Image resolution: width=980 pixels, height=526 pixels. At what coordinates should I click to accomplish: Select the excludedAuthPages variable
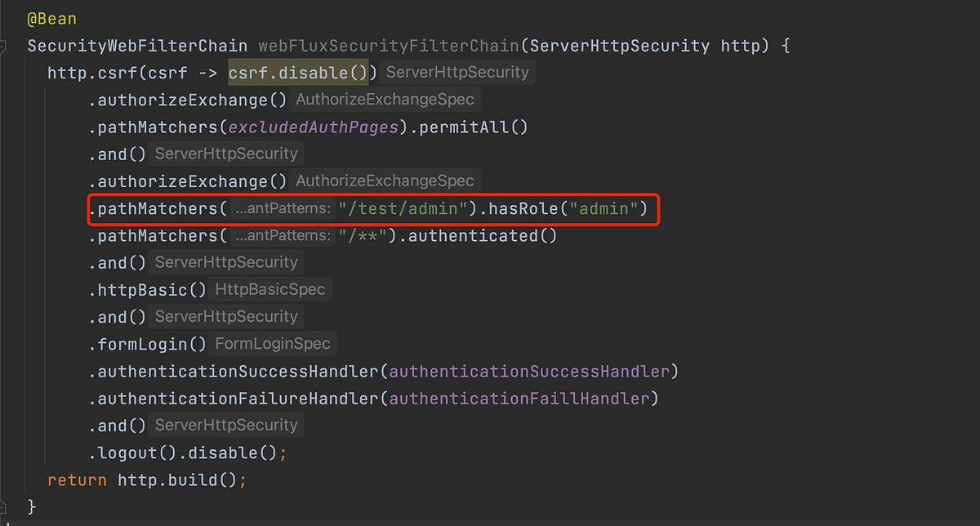pos(313,127)
